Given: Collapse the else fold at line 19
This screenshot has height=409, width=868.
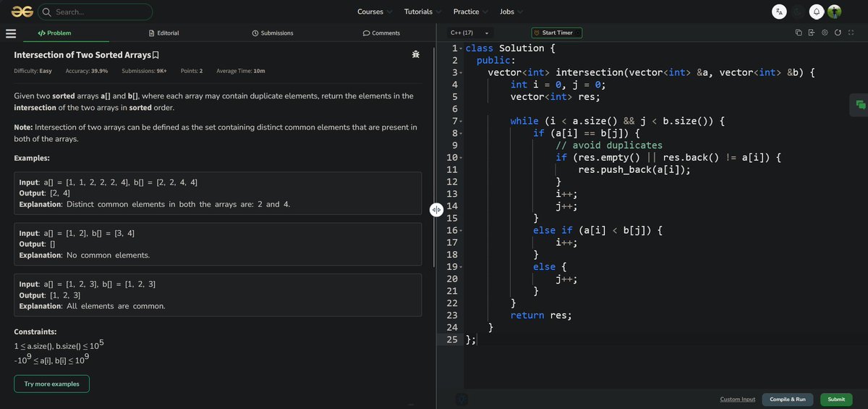Looking at the screenshot, I should 461,266.
